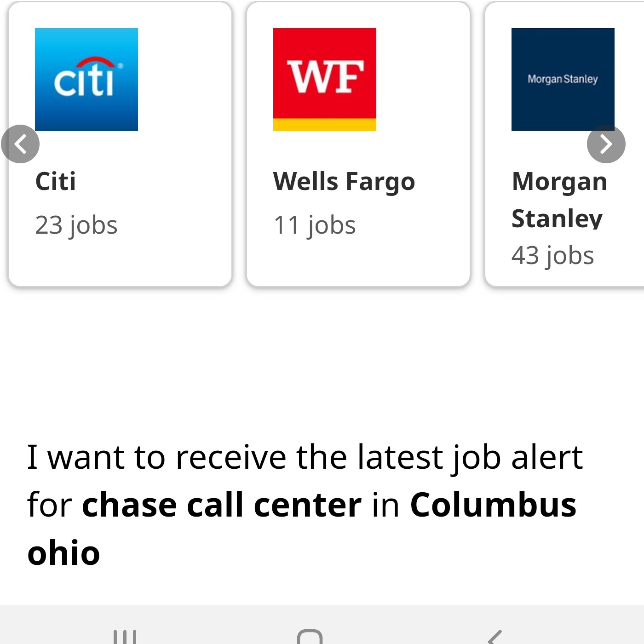Tap Android recent apps navigation icon
Image resolution: width=644 pixels, height=644 pixels.
pos(125,637)
